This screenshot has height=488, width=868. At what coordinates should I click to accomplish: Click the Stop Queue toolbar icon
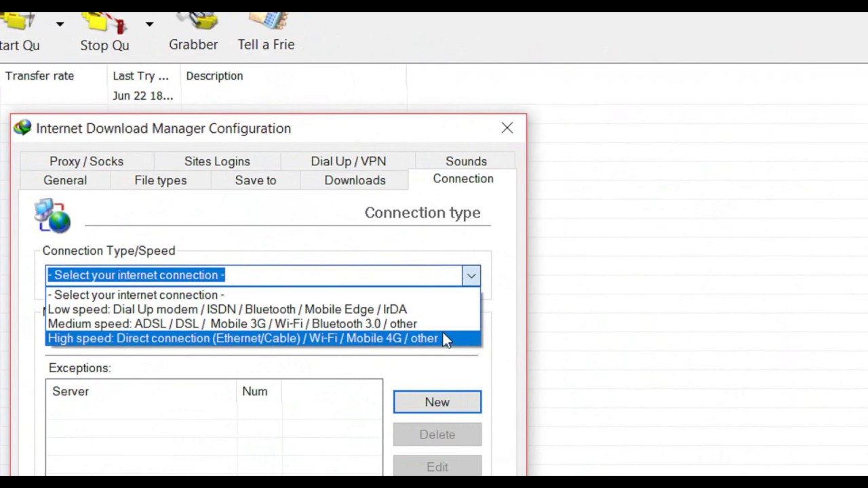(104, 24)
